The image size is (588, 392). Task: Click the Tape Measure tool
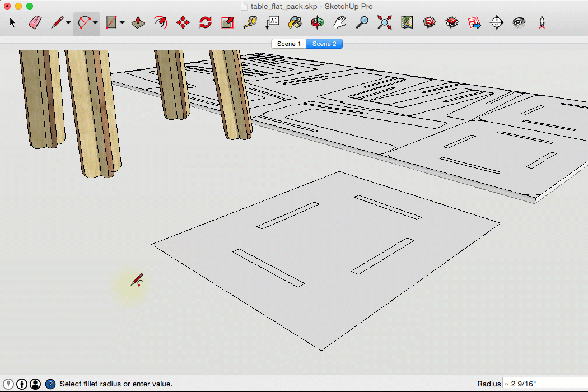click(250, 23)
